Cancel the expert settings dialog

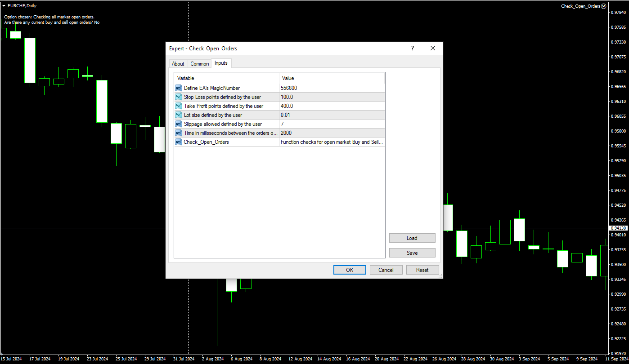click(x=386, y=270)
